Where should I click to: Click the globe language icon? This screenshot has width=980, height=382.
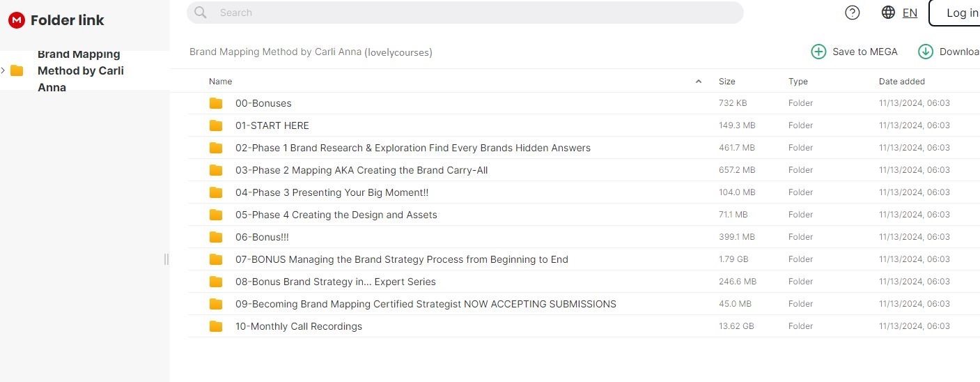(888, 13)
